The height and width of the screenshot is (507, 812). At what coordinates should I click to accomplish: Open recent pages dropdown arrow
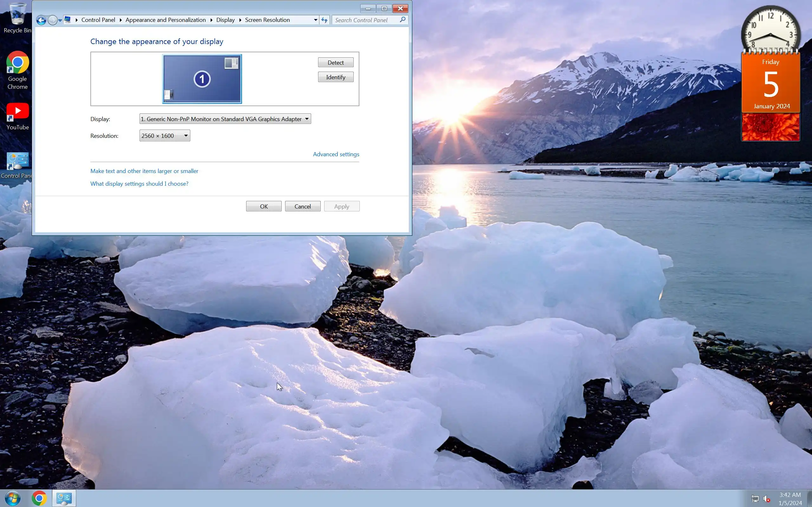coord(60,21)
